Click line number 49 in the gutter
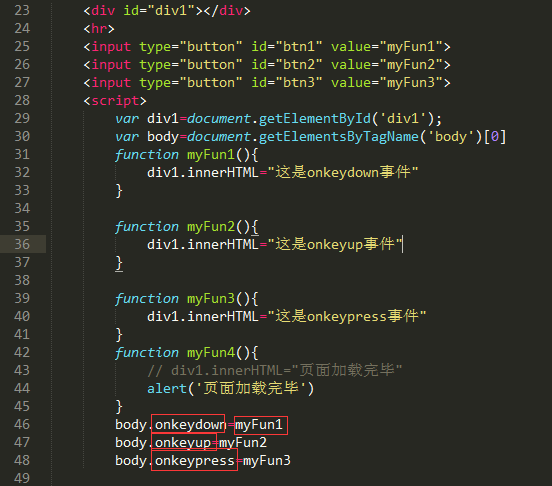Image resolution: width=552 pixels, height=486 pixels. pyautogui.click(x=22, y=478)
